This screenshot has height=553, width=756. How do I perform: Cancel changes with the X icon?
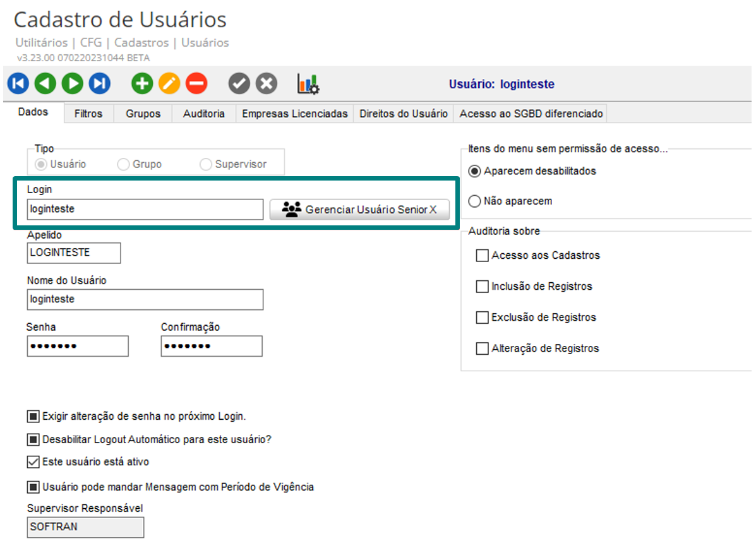point(266,83)
